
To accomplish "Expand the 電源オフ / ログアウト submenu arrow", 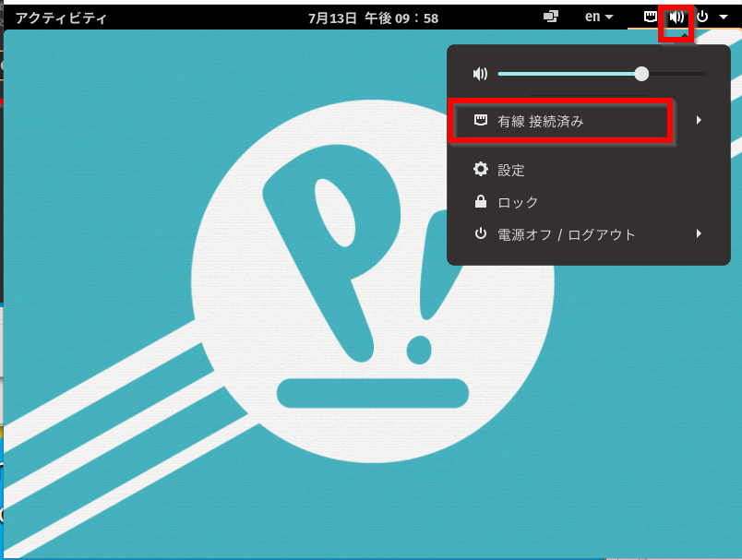I will point(699,233).
